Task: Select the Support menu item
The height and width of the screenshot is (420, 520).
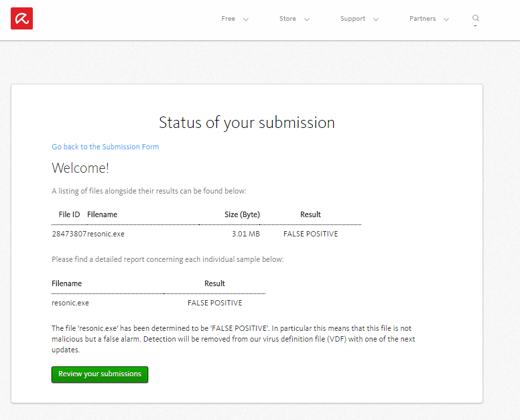Action: (x=352, y=19)
